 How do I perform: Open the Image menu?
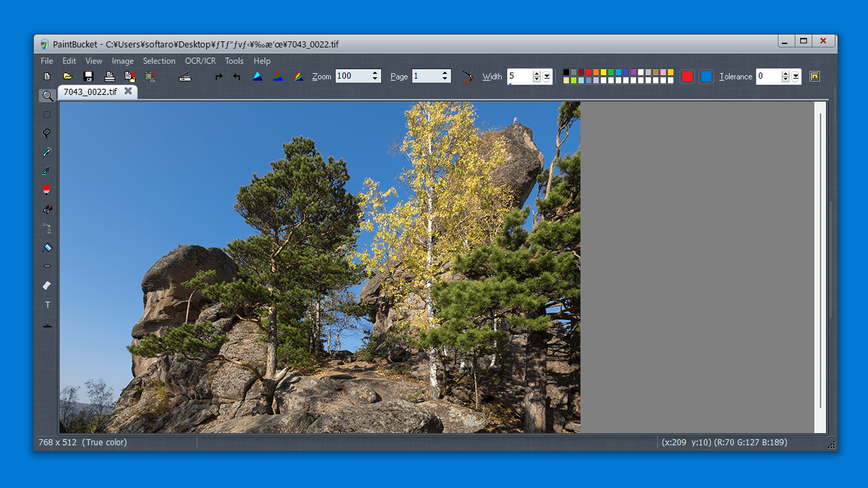pyautogui.click(x=123, y=61)
